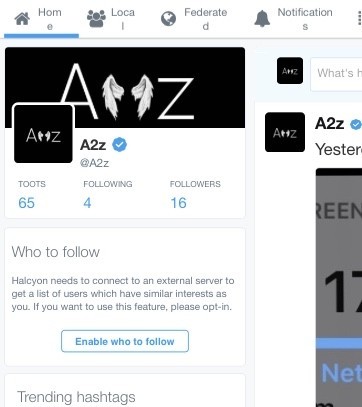Open the image attached to the timeline post
The width and height of the screenshot is (362, 407).
coord(339,287)
